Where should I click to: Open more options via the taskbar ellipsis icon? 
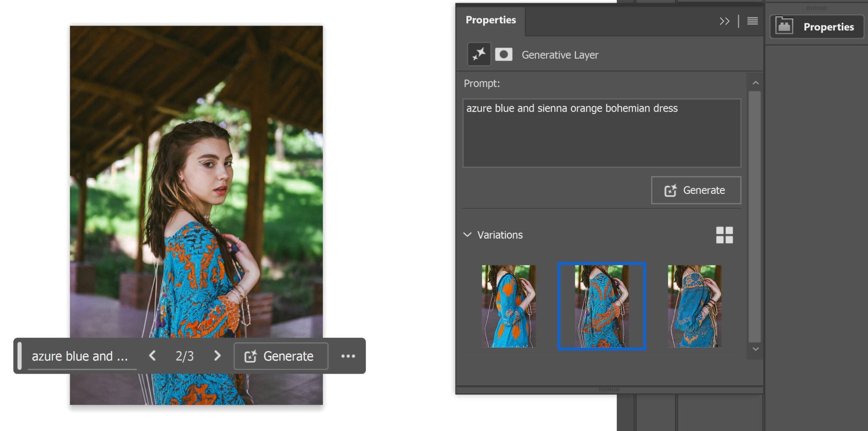(348, 356)
